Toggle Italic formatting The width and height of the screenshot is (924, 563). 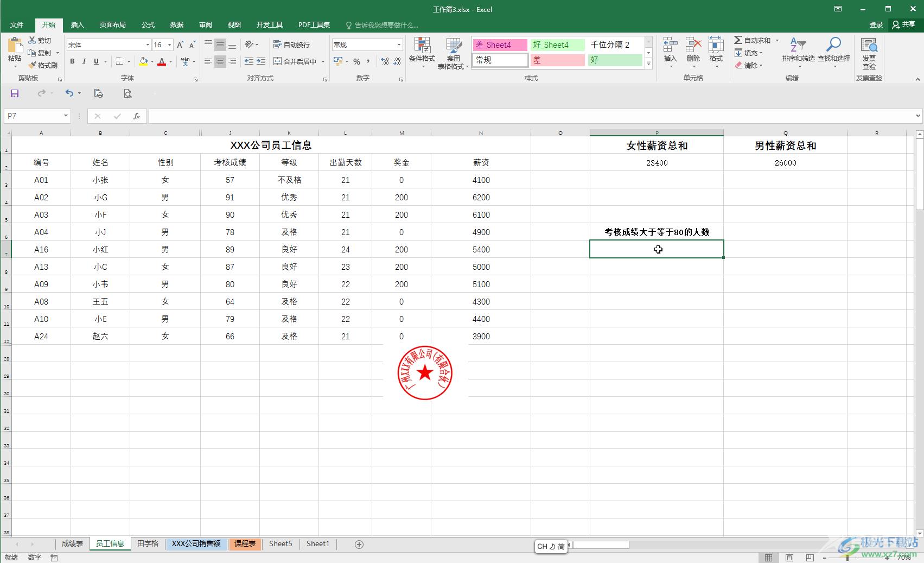point(84,61)
